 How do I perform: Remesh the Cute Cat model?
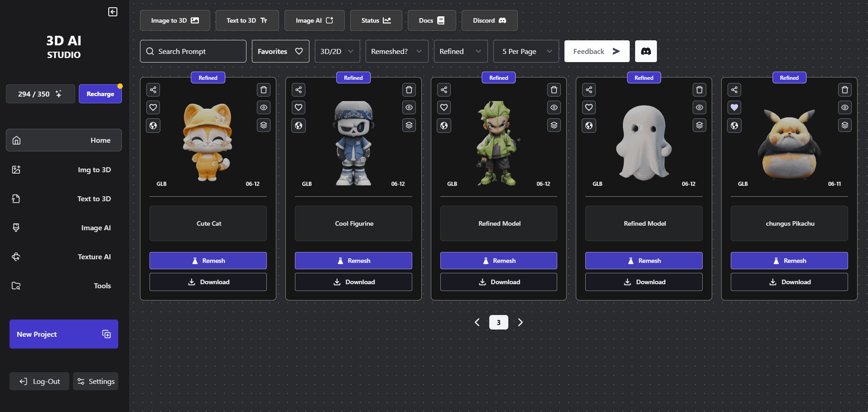click(208, 261)
